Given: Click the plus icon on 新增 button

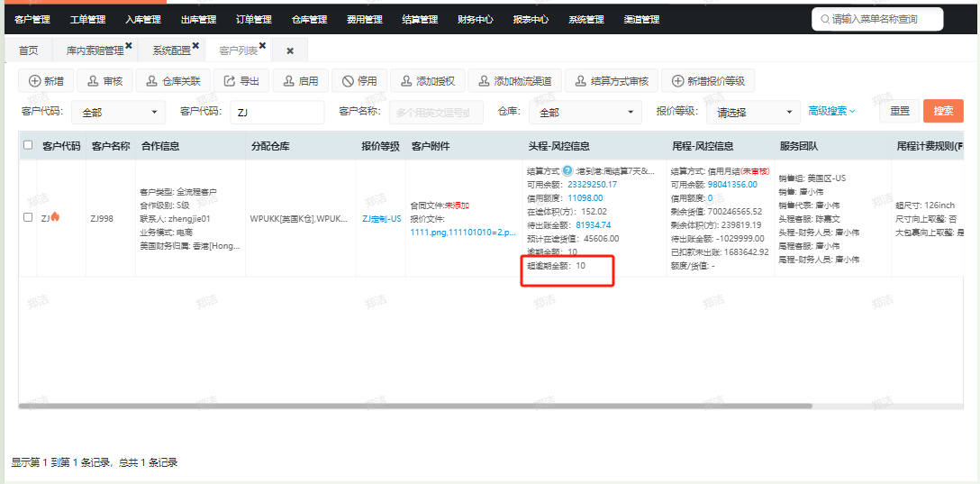Looking at the screenshot, I should tap(33, 81).
